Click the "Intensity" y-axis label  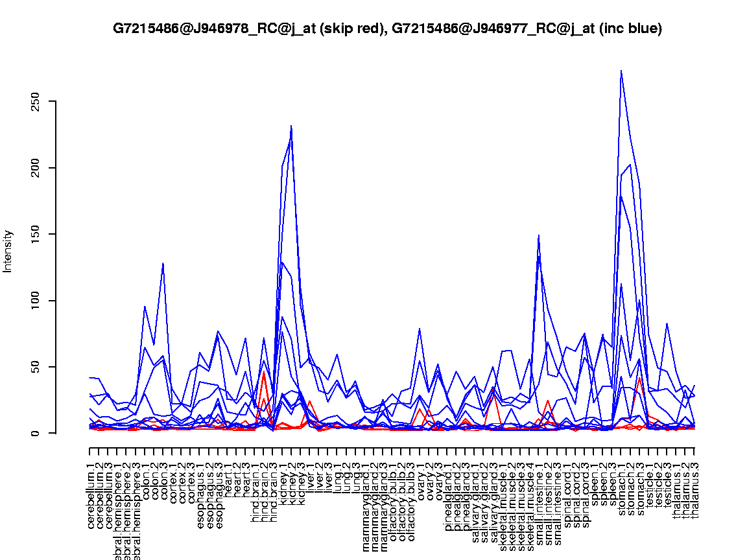point(8,251)
